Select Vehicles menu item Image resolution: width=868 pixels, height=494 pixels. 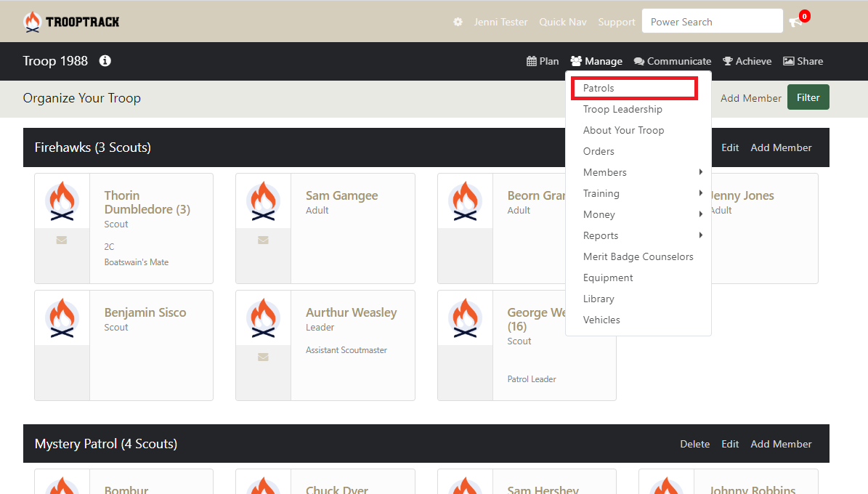(601, 320)
